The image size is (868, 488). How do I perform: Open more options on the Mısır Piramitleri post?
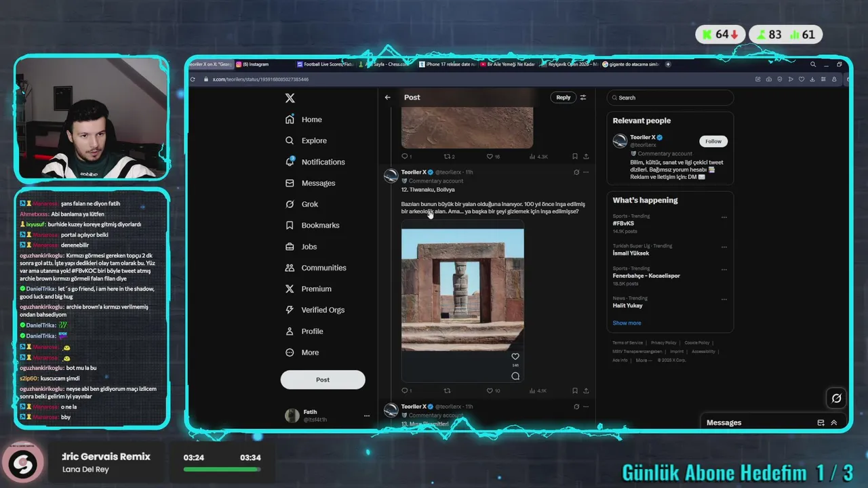click(586, 407)
